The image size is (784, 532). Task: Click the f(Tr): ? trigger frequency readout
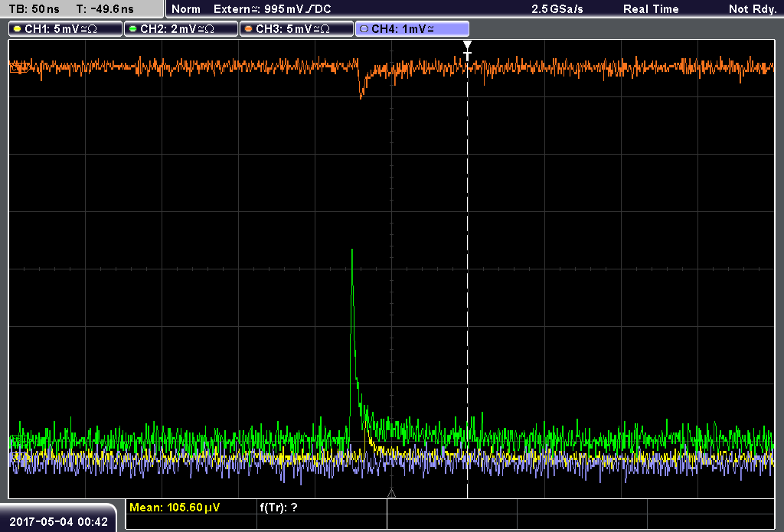point(279,508)
